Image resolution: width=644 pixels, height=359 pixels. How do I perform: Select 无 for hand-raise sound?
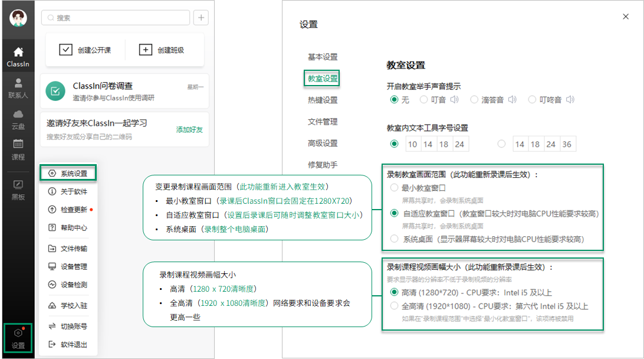coord(395,100)
